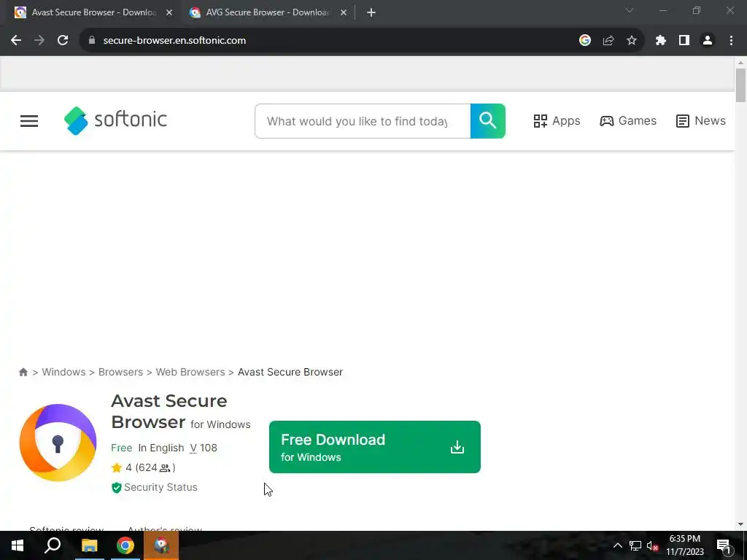The height and width of the screenshot is (560, 747).
Task: Open the Web Browsers breadcrumb link
Action: coord(190,372)
